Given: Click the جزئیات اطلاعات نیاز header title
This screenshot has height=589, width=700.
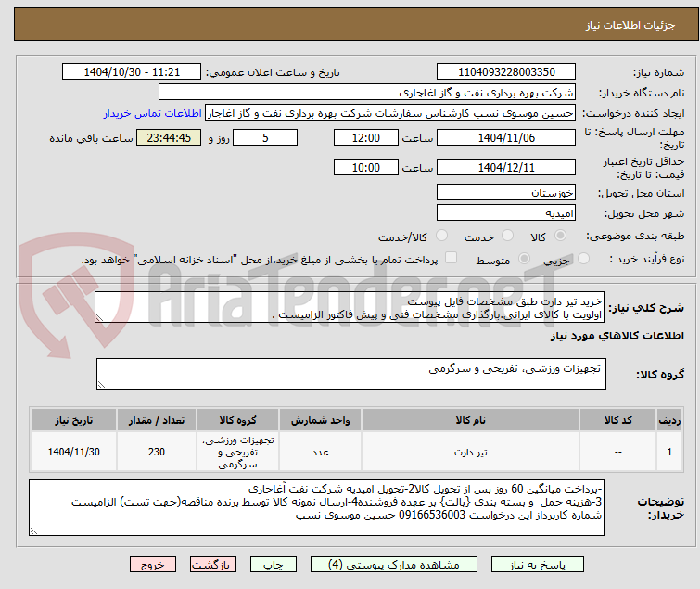Looking at the screenshot, I should 630,25.
